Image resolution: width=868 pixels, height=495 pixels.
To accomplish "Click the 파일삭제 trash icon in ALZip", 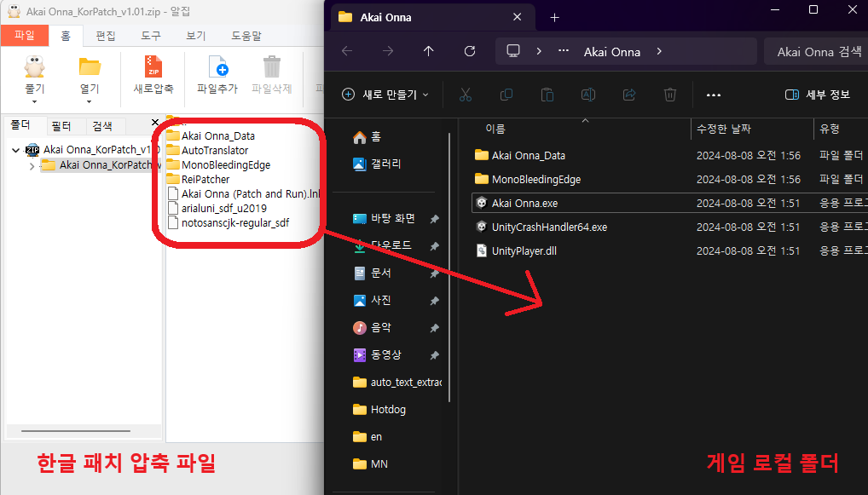I will coord(271,67).
